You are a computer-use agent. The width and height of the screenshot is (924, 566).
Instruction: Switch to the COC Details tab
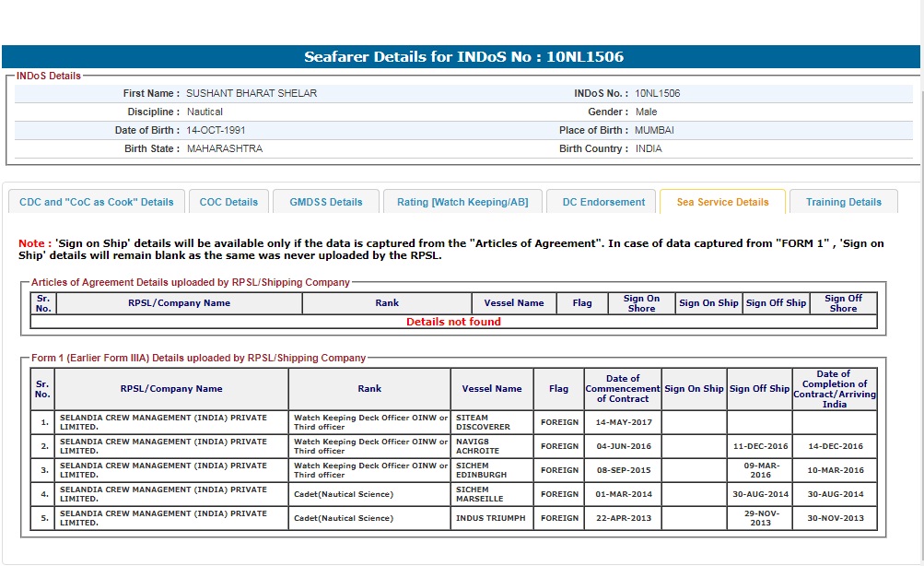coord(228,202)
